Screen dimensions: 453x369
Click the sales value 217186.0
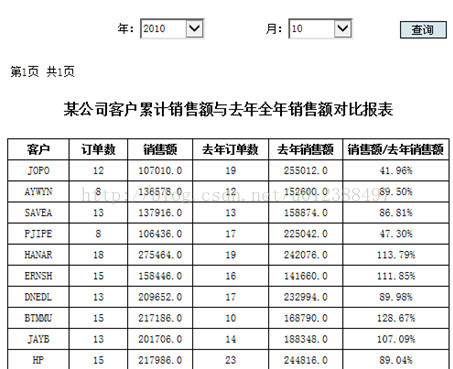(160, 318)
